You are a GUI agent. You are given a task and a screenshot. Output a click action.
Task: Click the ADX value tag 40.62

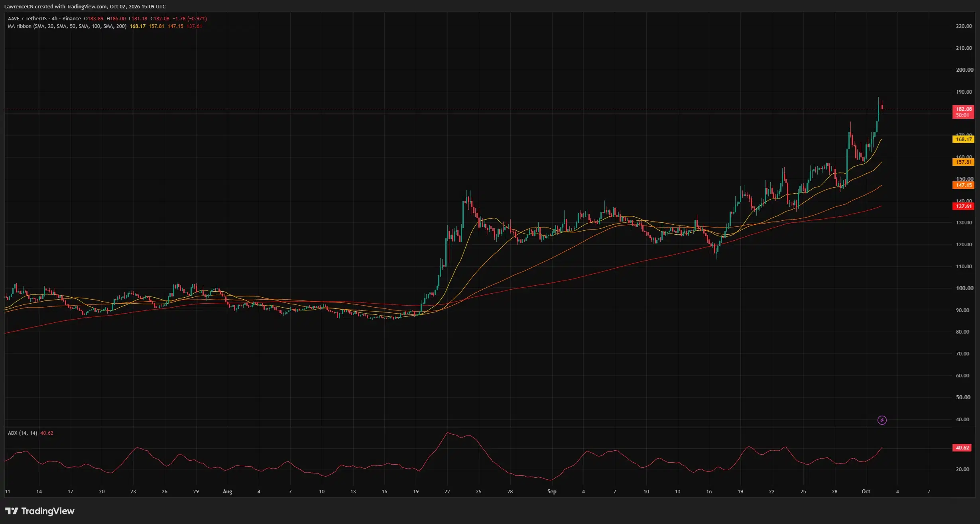(x=962, y=447)
